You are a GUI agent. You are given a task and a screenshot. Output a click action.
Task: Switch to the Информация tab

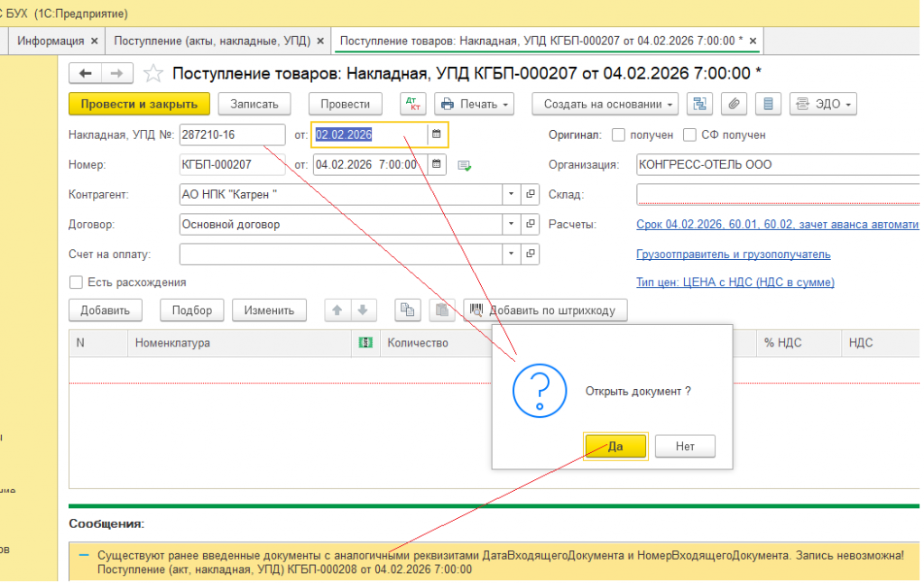(52, 41)
